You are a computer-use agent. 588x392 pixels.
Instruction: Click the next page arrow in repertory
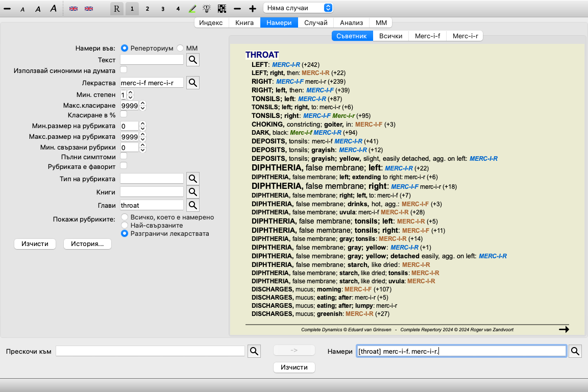click(563, 329)
